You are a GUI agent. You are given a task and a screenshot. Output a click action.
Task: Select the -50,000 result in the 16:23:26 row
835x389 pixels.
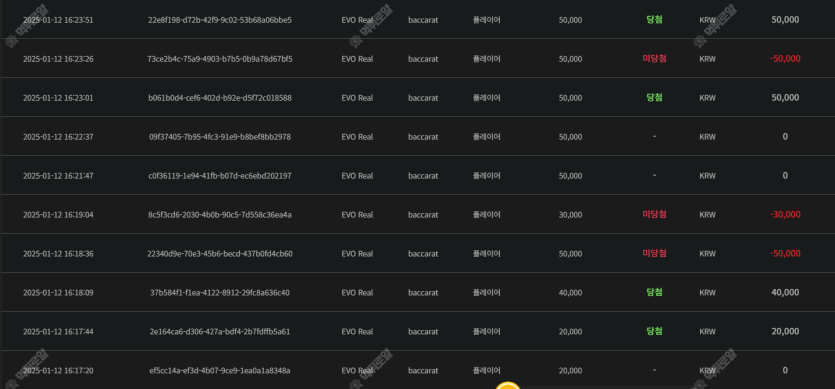pos(785,59)
